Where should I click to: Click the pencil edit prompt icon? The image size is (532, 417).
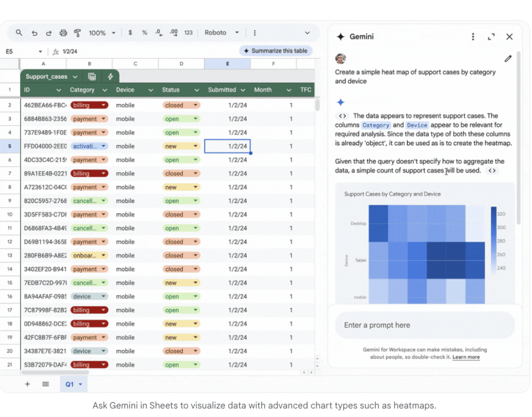pos(508,59)
